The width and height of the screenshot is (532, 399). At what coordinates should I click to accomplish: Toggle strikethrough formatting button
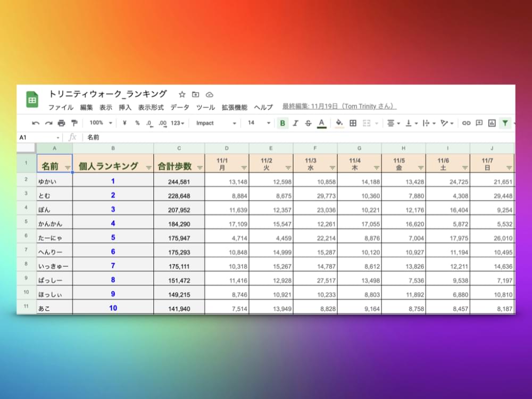pos(309,123)
